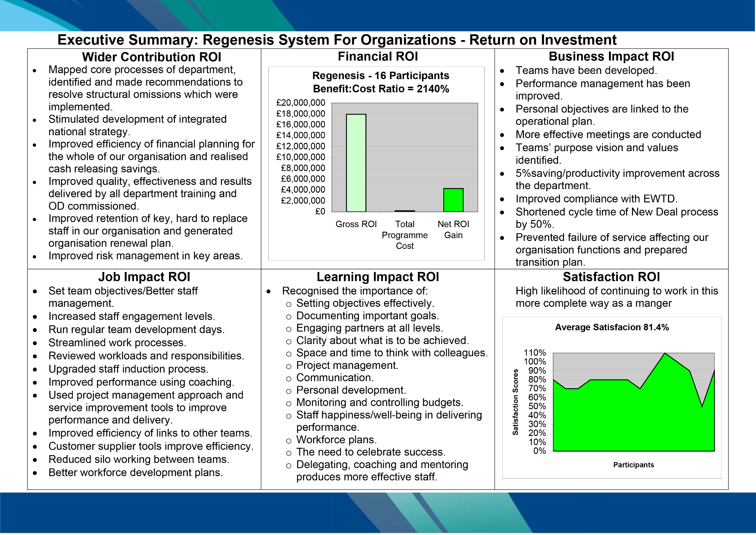
Task: Click 'Improved efficiency of links to other teams.'
Action: [x=150, y=433]
